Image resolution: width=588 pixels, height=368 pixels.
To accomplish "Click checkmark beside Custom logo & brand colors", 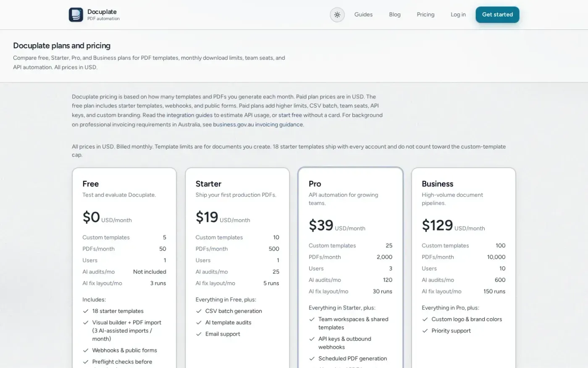I will (x=425, y=319).
